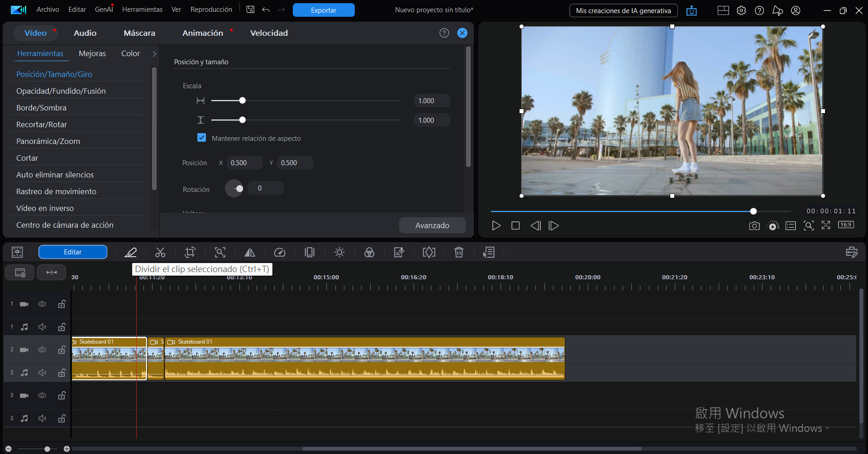This screenshot has width=868, height=454.
Task: Uncheck Mantener relación de aspecto checkbox
Action: tap(202, 138)
